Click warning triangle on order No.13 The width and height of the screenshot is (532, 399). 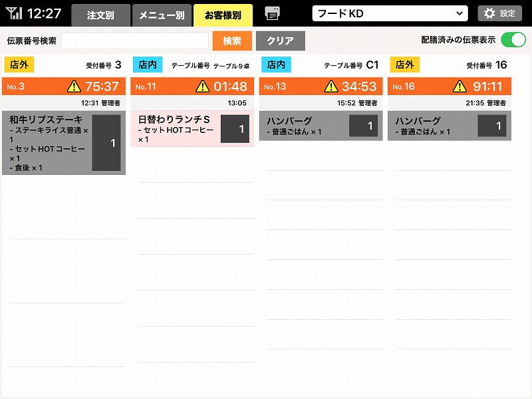click(331, 86)
